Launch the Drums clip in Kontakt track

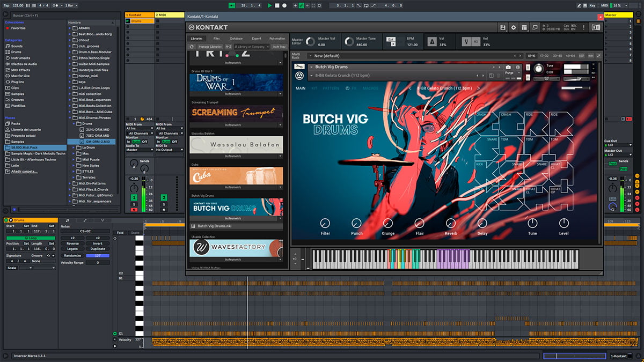128,21
